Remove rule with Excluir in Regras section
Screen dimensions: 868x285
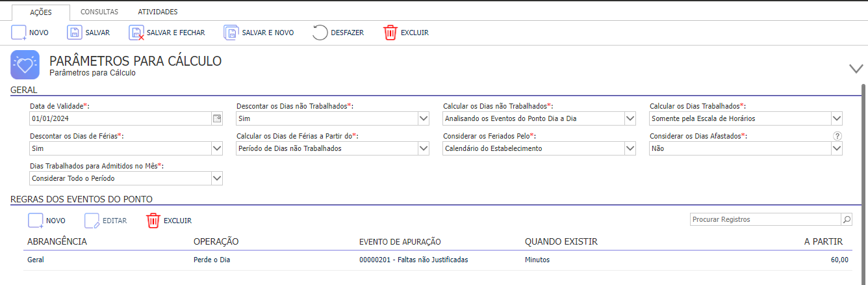point(153,221)
